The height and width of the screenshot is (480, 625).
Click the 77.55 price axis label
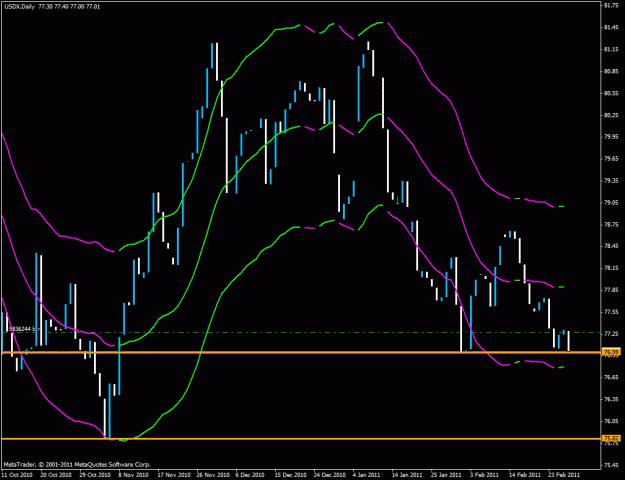(x=611, y=312)
